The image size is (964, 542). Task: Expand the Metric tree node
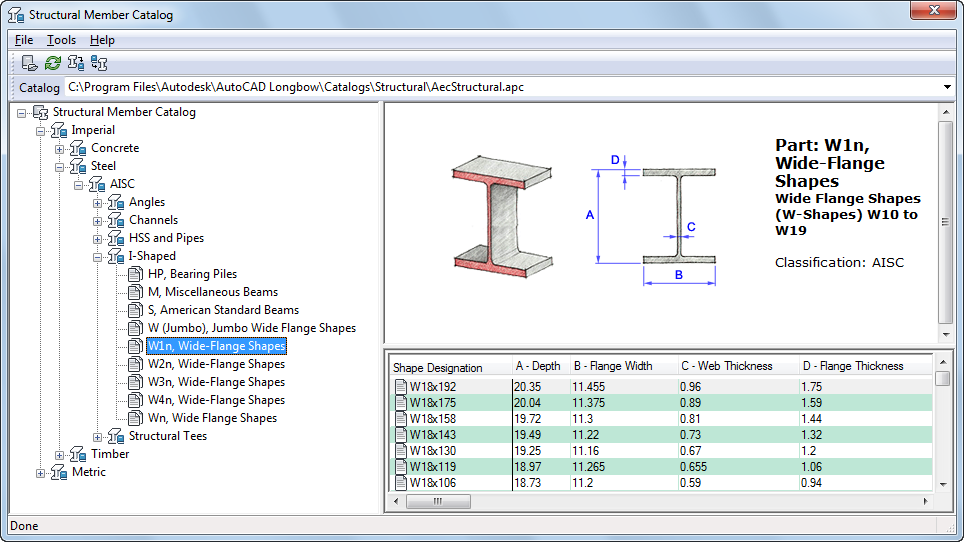(x=41, y=473)
